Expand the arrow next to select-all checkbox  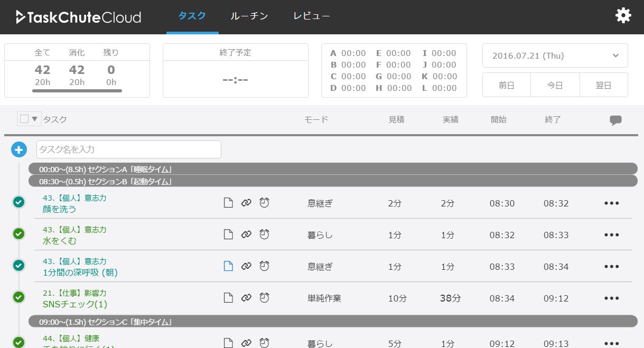35,119
